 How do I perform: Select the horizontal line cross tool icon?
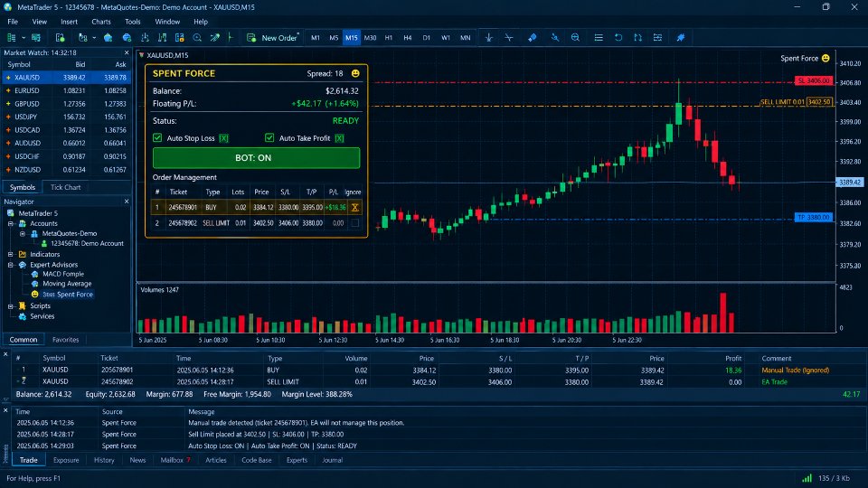(x=509, y=38)
